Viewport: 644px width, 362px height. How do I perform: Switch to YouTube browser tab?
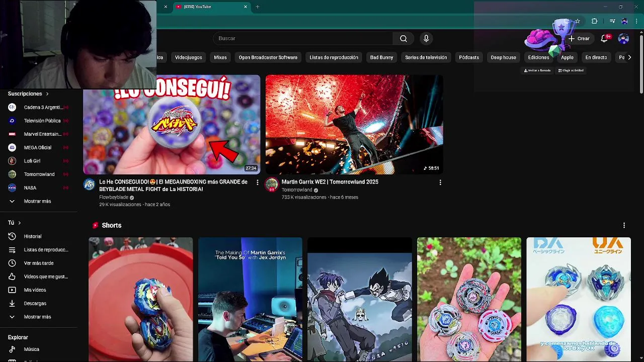[x=210, y=7]
